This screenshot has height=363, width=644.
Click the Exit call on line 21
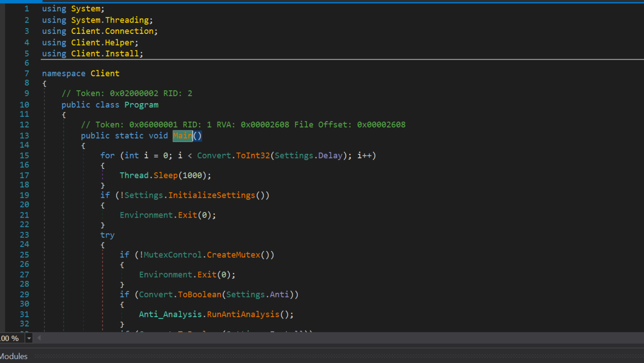click(188, 215)
